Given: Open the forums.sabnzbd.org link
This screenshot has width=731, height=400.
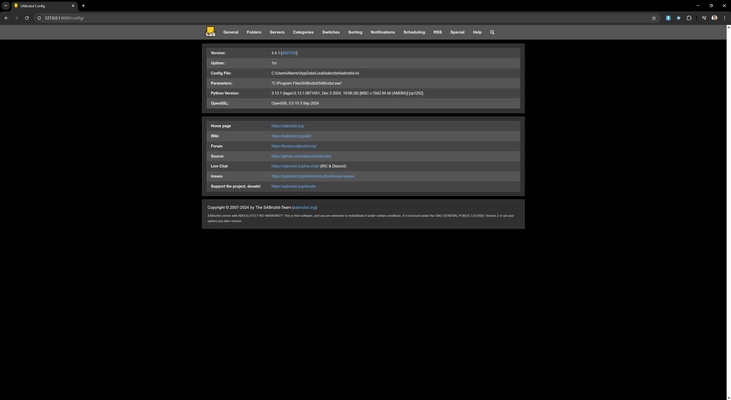Looking at the screenshot, I should tap(294, 146).
